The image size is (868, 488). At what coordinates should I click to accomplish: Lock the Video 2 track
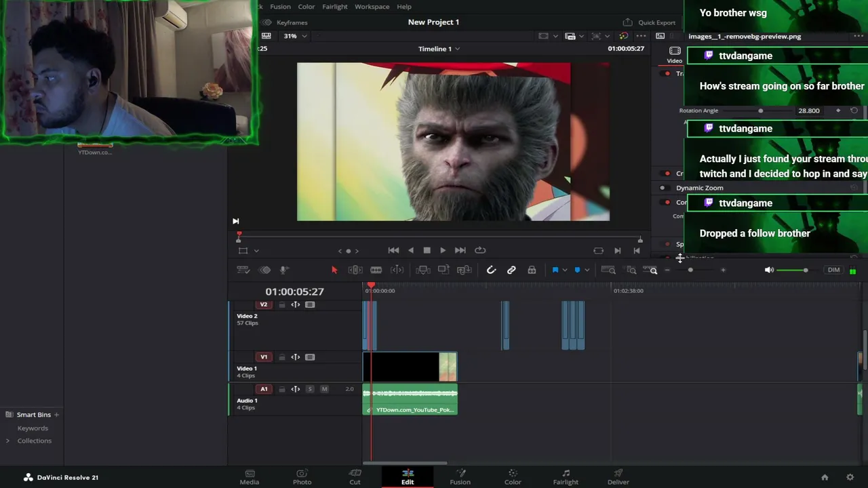281,305
